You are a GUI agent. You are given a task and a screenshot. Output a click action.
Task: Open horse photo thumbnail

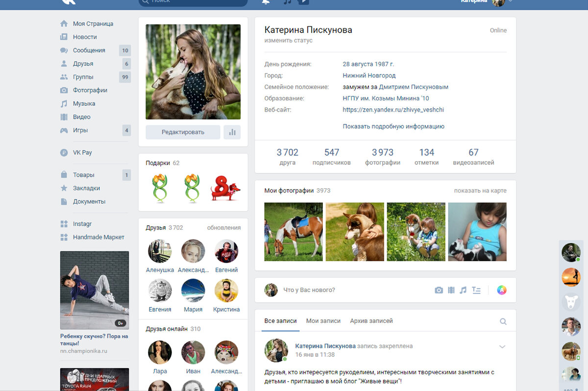tap(294, 232)
